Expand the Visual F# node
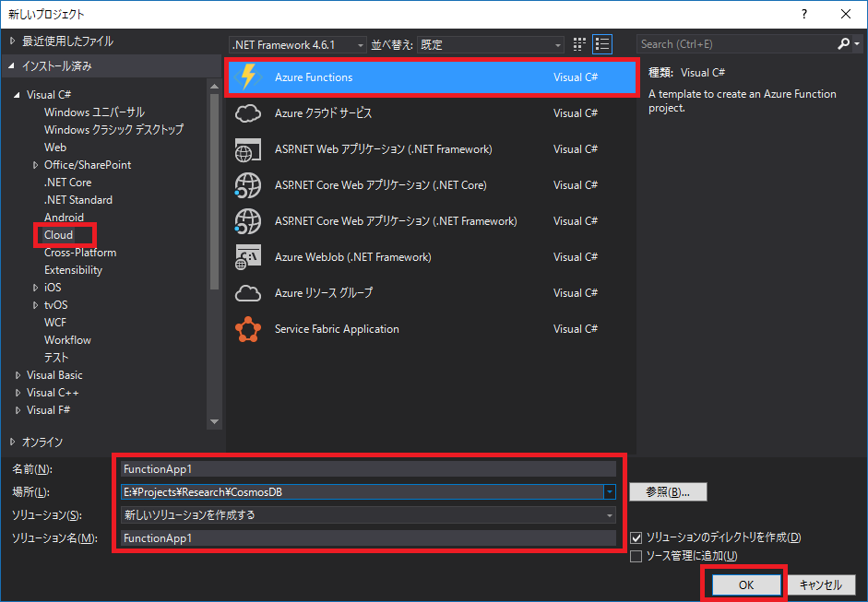Viewport: 868px width, 602px height. tap(18, 410)
